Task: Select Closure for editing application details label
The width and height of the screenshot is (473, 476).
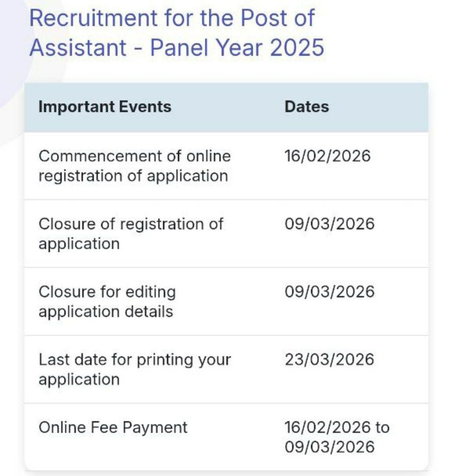Action: (x=107, y=301)
